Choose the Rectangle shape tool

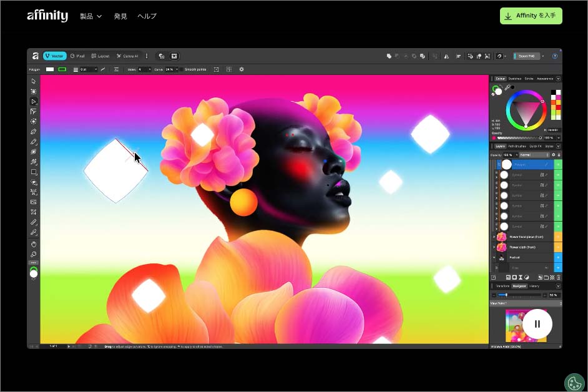click(x=34, y=172)
